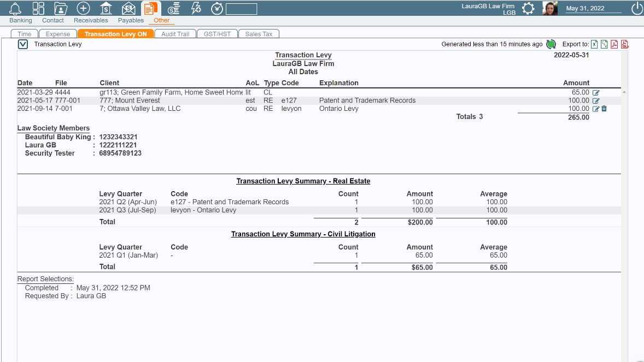Image resolution: width=644 pixels, height=362 pixels.
Task: Refresh the report with the green arrows icon
Action: [551, 44]
